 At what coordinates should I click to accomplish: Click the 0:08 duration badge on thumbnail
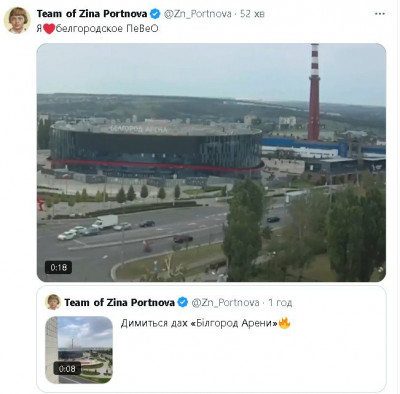(67, 369)
